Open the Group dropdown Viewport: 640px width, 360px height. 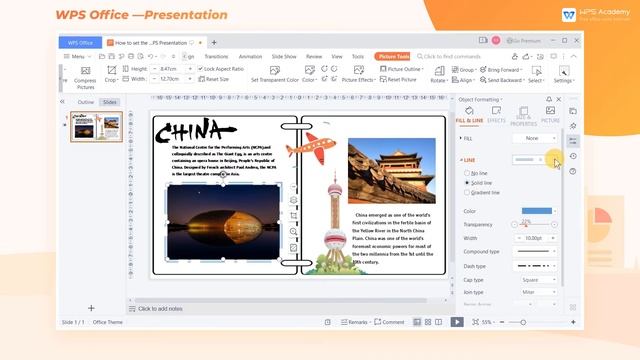pyautogui.click(x=464, y=70)
